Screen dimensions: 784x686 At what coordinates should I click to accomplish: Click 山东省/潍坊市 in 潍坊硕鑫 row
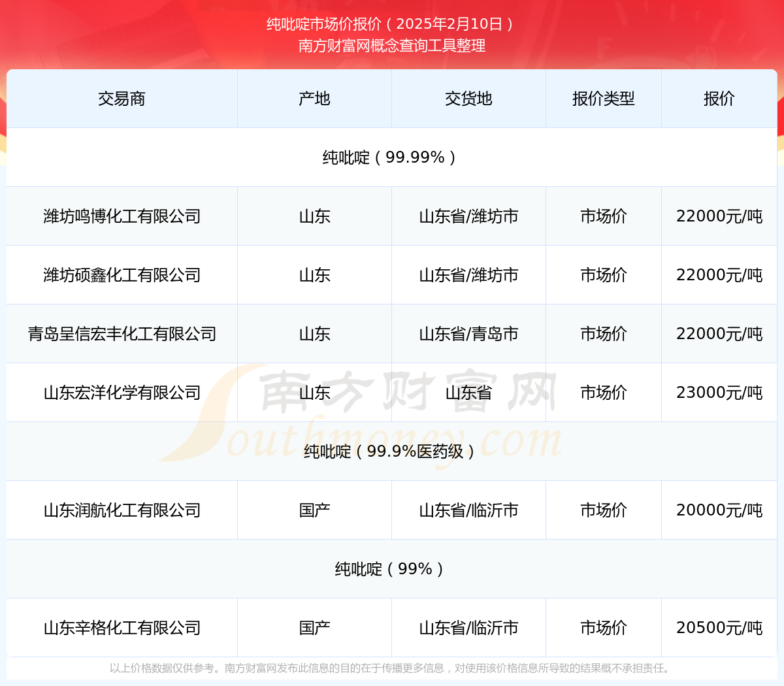coord(468,275)
